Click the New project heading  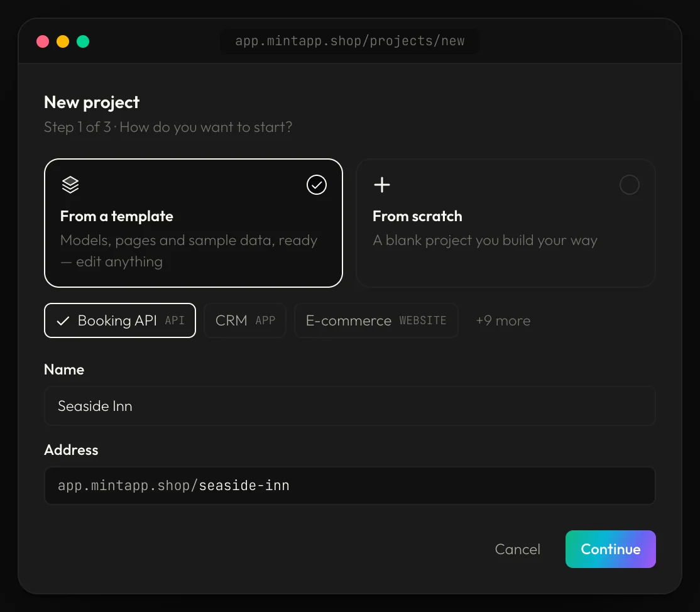click(x=92, y=102)
